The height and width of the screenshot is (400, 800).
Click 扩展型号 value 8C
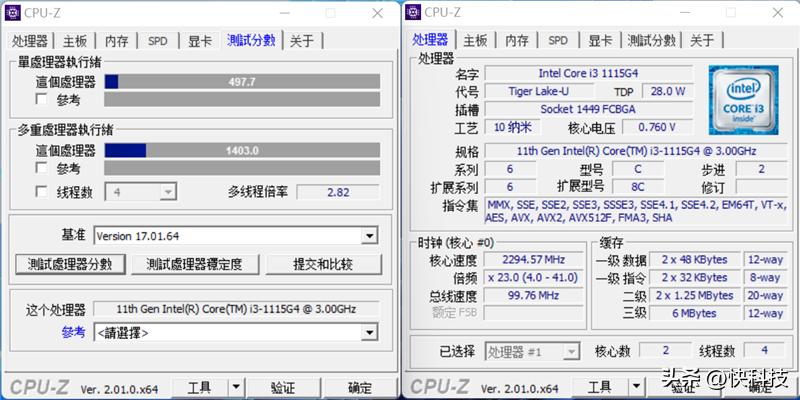[638, 187]
